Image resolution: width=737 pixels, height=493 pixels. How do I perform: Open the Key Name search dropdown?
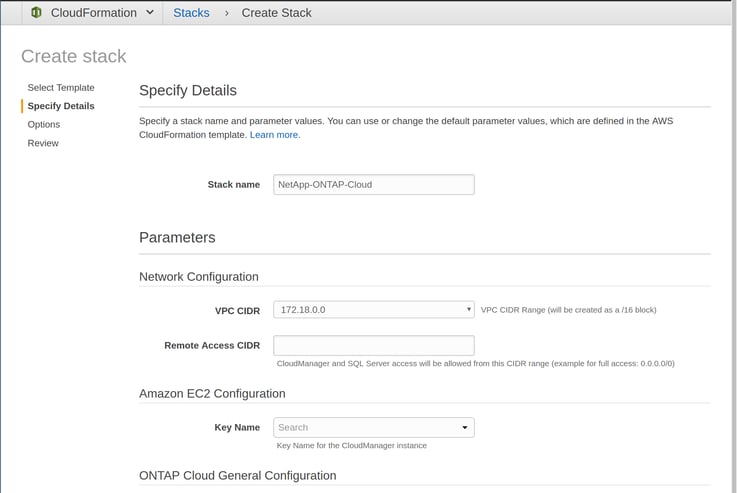(374, 428)
